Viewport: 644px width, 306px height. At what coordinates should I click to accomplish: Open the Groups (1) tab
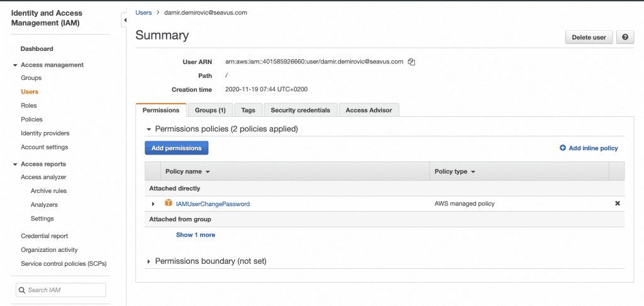click(210, 111)
